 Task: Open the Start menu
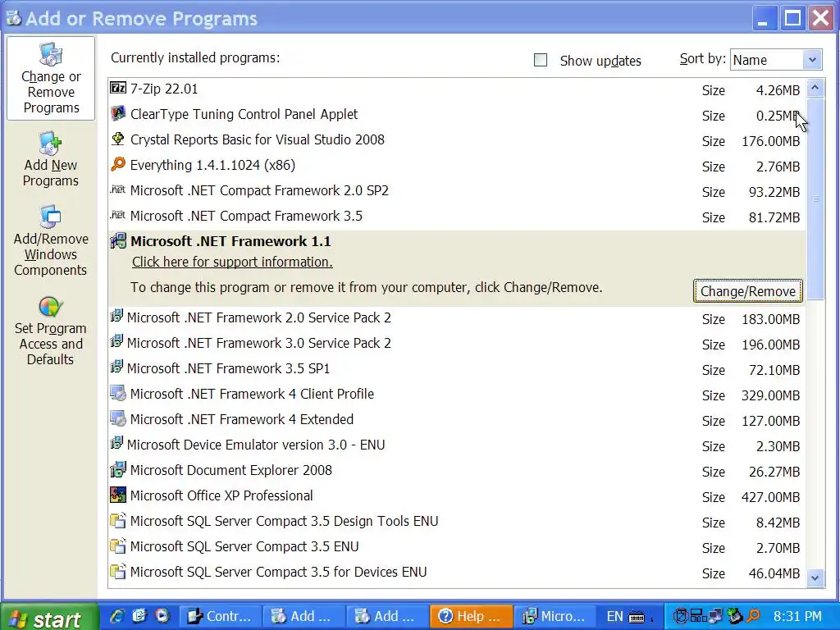coord(49,617)
